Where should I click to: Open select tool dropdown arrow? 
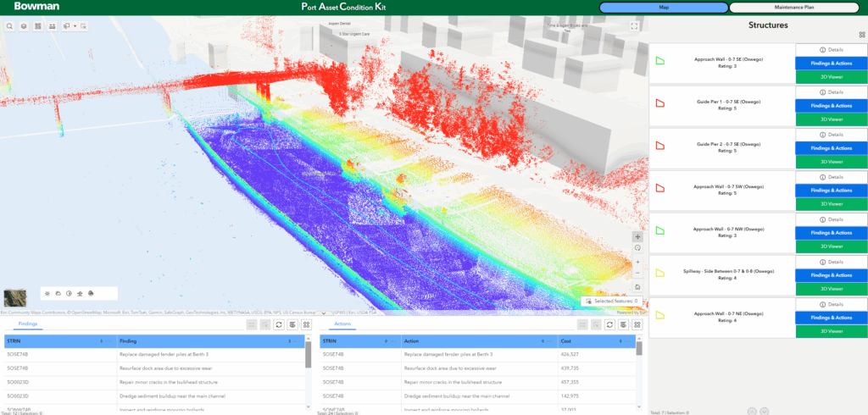75,26
